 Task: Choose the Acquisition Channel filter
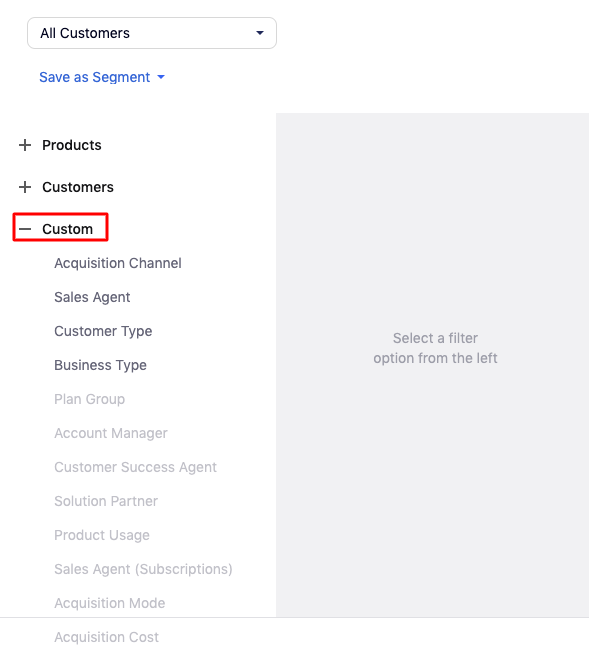(x=118, y=263)
